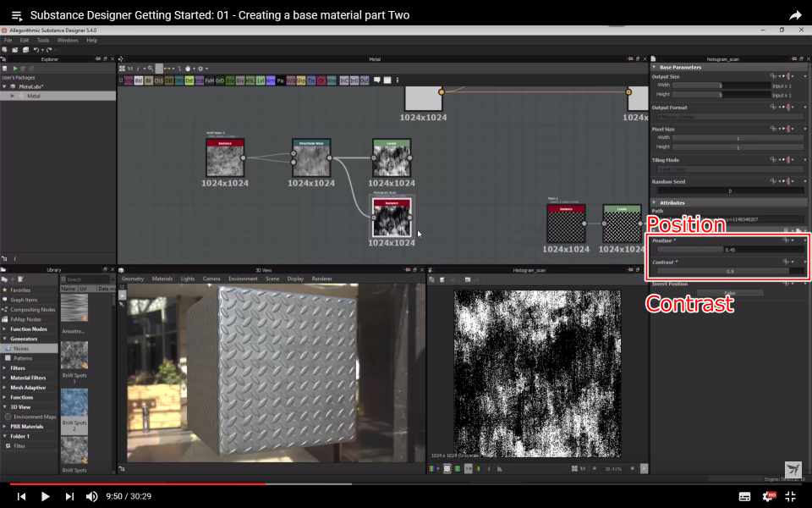The image size is (812, 508).
Task: Expand the Filters library category
Action: (5, 368)
